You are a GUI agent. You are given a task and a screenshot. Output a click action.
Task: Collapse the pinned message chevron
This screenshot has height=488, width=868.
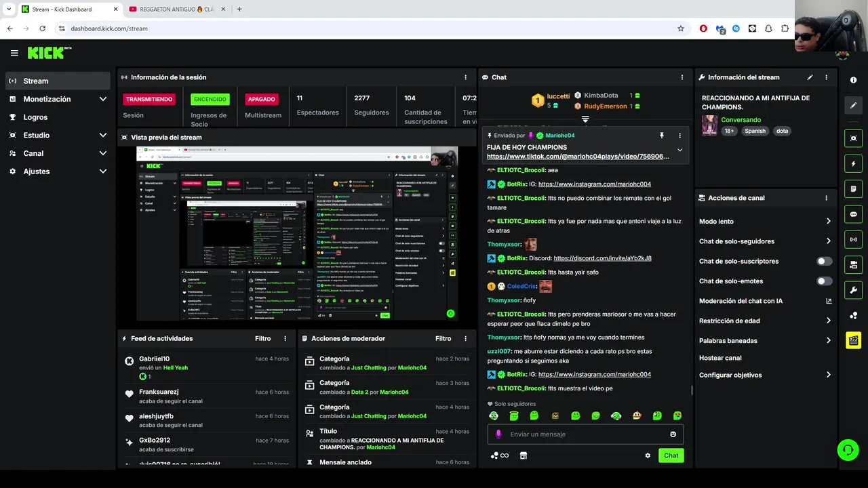(679, 150)
